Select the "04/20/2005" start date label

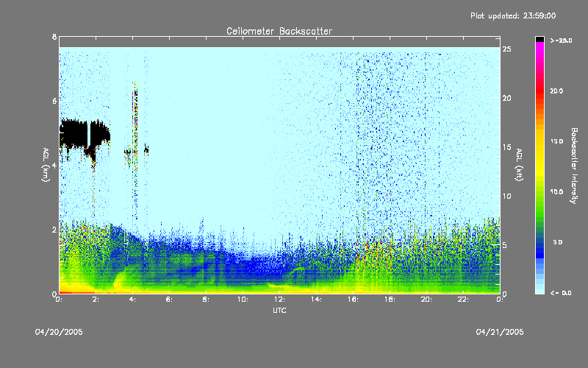[x=59, y=332]
